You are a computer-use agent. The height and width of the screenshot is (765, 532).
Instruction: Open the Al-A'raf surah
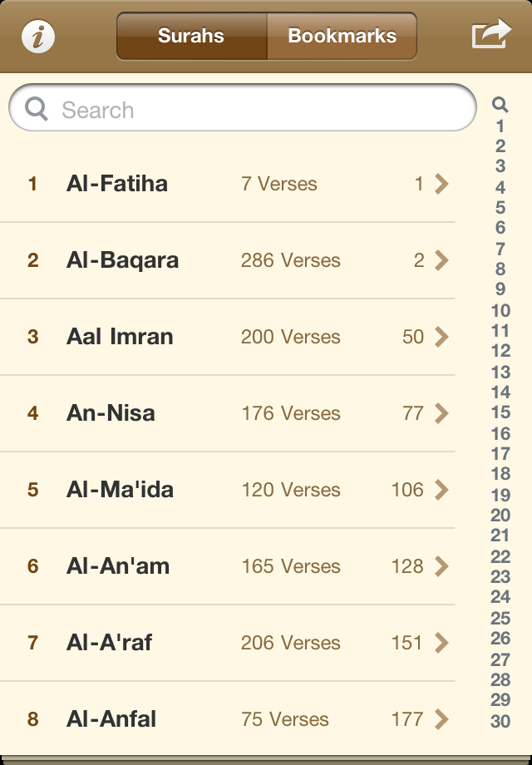pyautogui.click(x=110, y=643)
